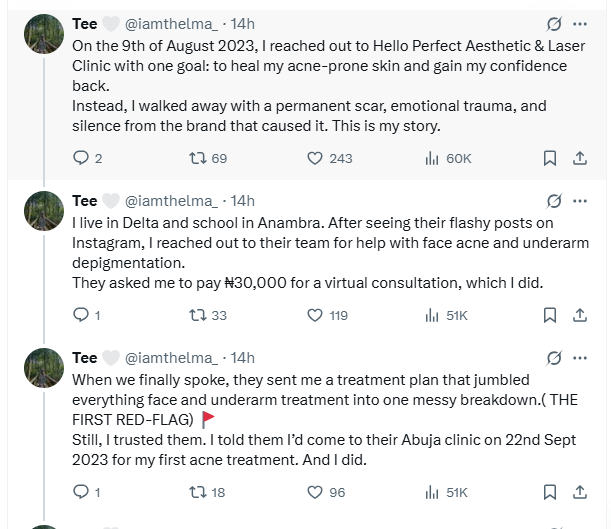This screenshot has height=529, width=611.
Task: Reply to the virtual consultation tweet
Action: tap(82, 315)
